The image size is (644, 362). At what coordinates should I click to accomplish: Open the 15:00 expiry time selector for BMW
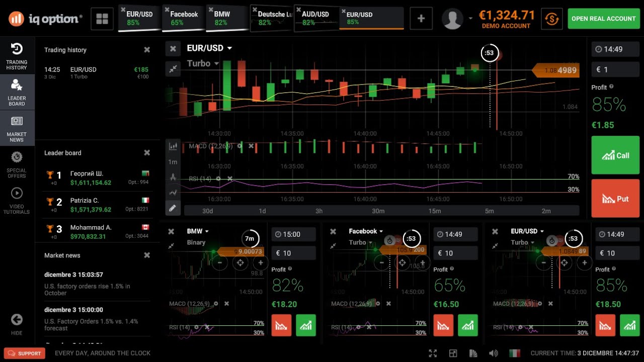coord(294,234)
